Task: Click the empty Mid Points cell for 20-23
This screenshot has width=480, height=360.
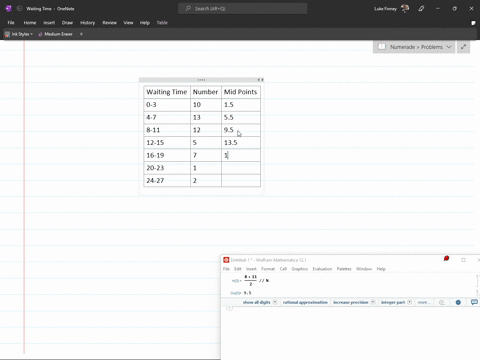Action: coord(241,168)
